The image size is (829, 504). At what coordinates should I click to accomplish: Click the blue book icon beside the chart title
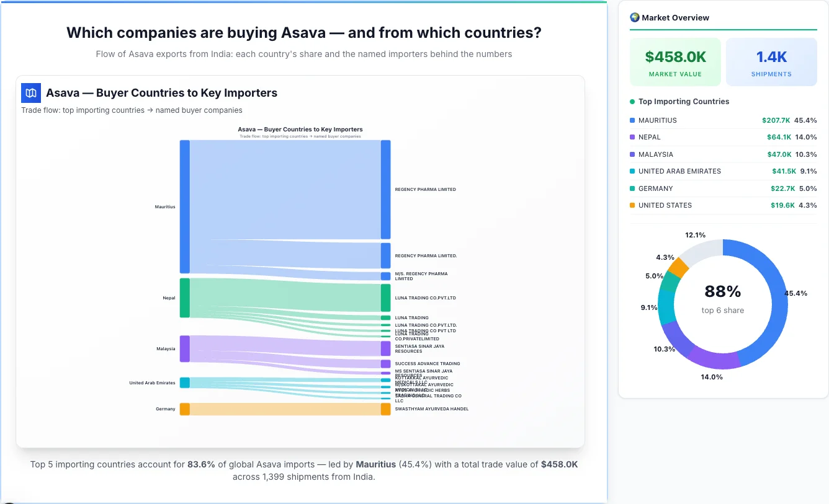click(30, 92)
